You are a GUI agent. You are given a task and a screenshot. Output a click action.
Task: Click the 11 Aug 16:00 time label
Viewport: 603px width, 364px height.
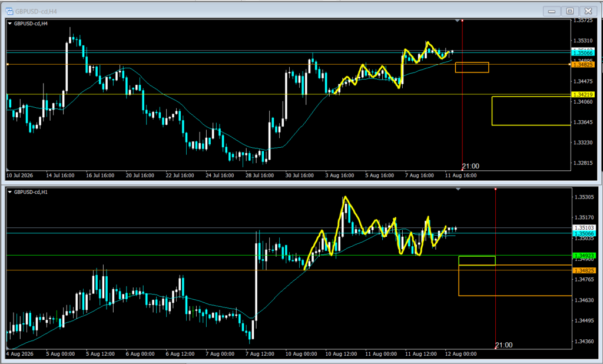460,176
